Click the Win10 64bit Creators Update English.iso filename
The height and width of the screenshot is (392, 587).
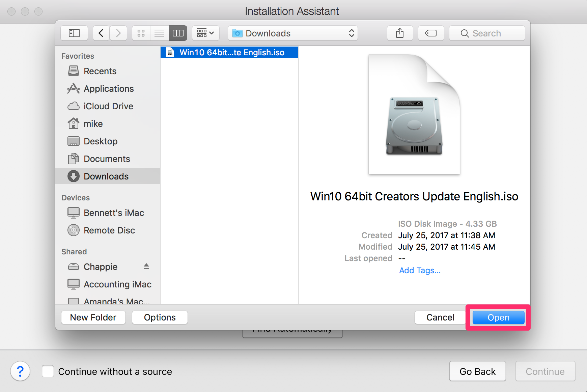[414, 196]
